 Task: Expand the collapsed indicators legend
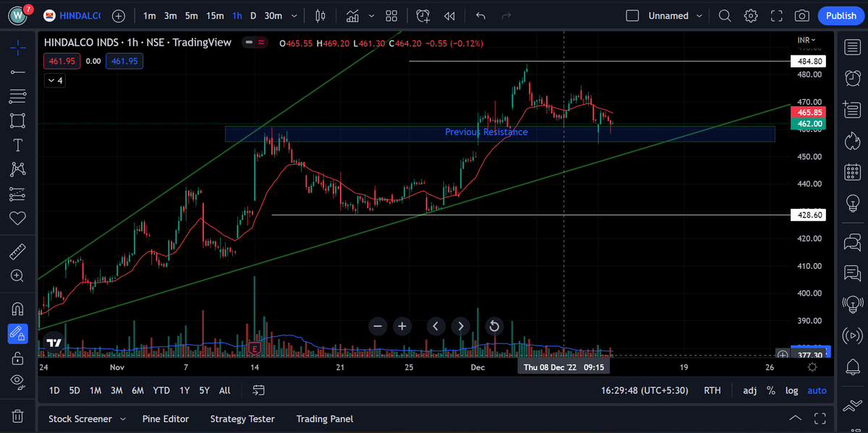pyautogui.click(x=54, y=81)
